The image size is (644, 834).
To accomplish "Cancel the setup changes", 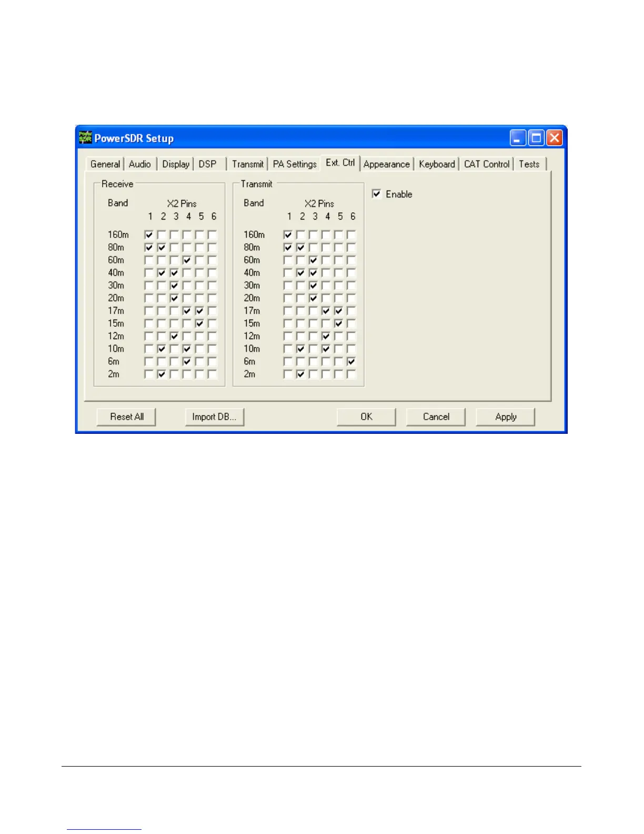I will (x=436, y=416).
